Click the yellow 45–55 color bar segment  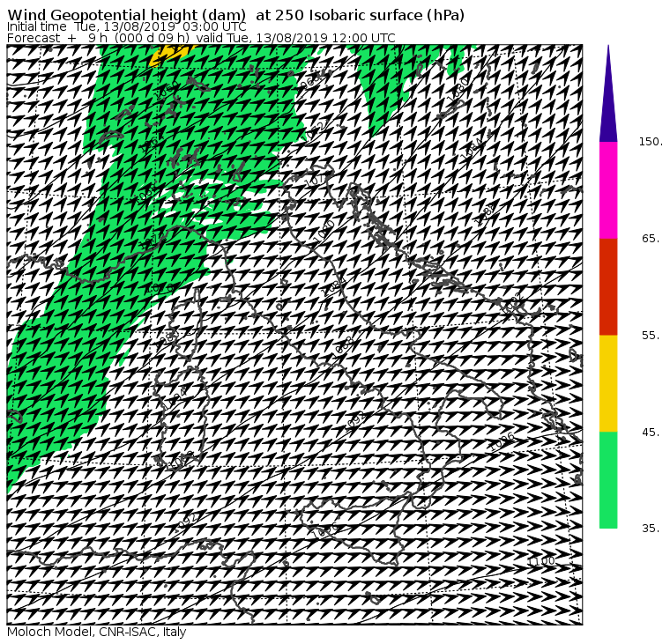608,383
